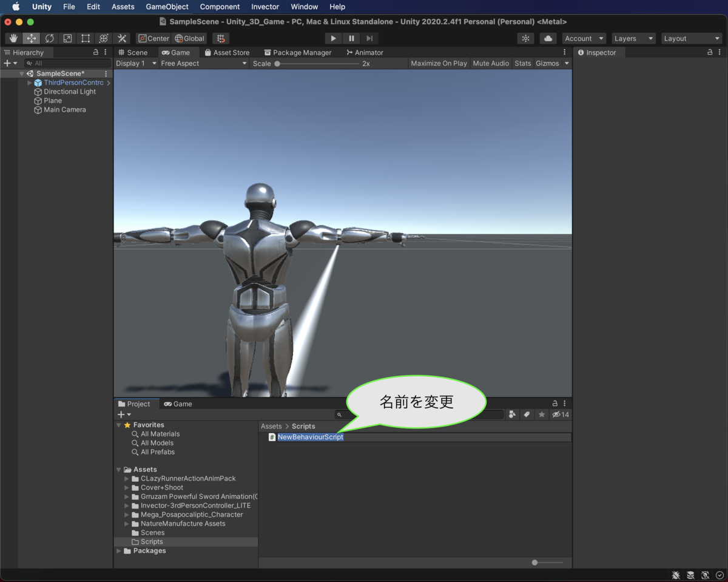Switch to the Animator tab

[x=365, y=52]
